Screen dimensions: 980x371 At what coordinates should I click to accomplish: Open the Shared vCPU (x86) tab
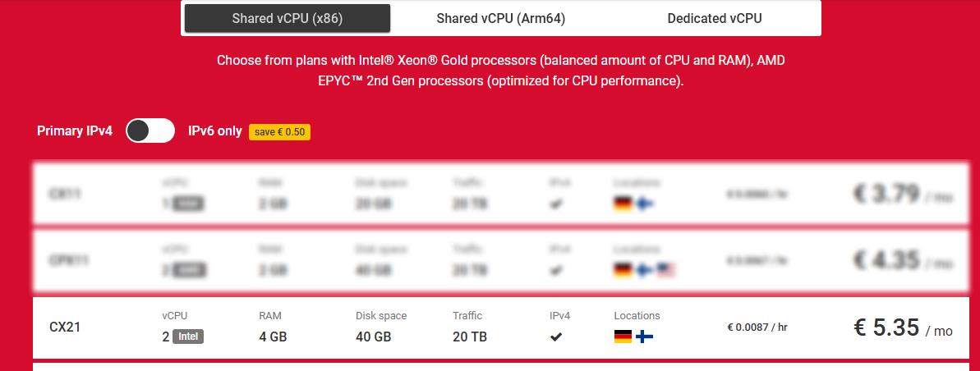(287, 18)
